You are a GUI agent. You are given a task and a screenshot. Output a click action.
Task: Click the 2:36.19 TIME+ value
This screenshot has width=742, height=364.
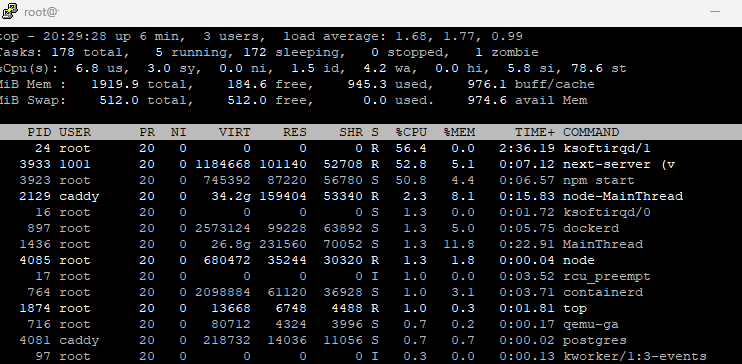coord(527,148)
